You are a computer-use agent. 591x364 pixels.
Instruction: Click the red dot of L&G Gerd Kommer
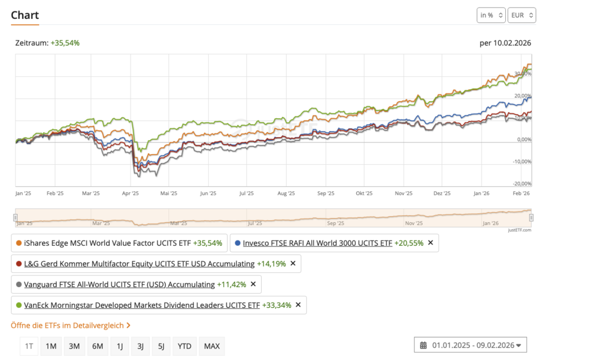click(x=19, y=264)
